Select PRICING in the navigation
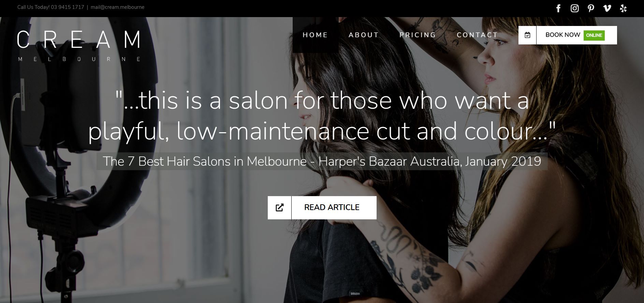Image resolution: width=644 pixels, height=303 pixels. point(418,35)
